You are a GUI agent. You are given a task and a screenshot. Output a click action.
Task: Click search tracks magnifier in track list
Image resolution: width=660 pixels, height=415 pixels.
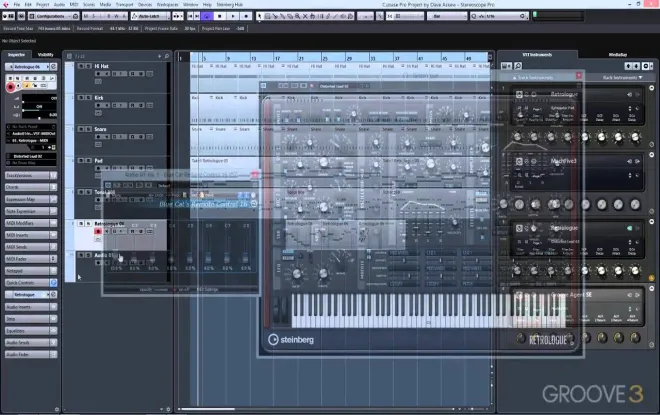point(167,56)
